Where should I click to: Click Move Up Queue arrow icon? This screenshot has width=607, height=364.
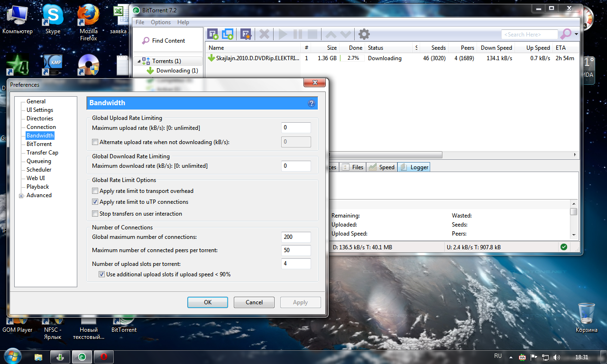(331, 34)
